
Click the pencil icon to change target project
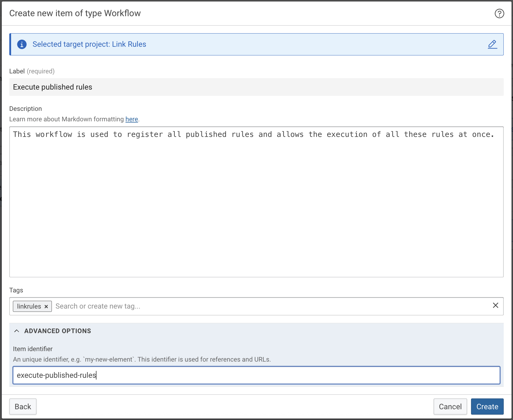coord(492,44)
